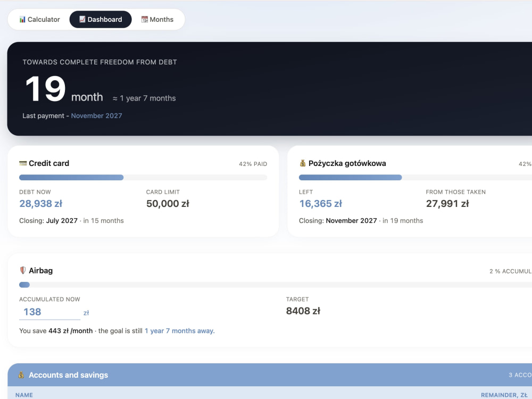This screenshot has width=532, height=399.
Task: Click the 'November 2027' last payment text
Action: (96, 115)
